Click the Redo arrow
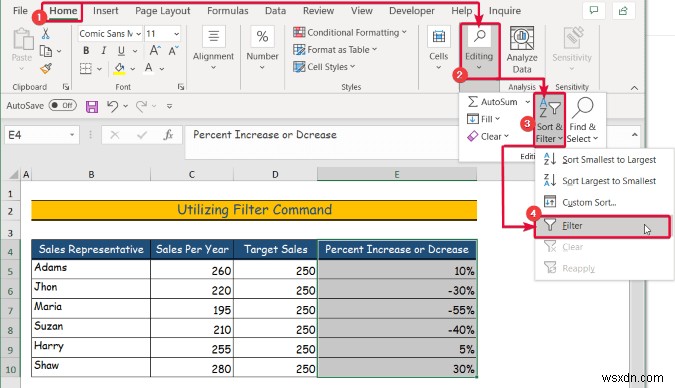Image resolution: width=675 pixels, height=388 pixels. pos(141,106)
